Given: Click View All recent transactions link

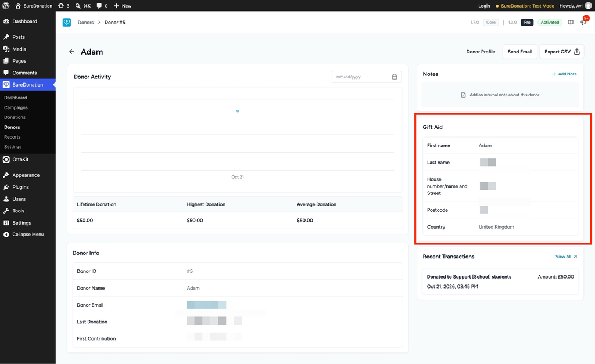Looking at the screenshot, I should (x=566, y=257).
